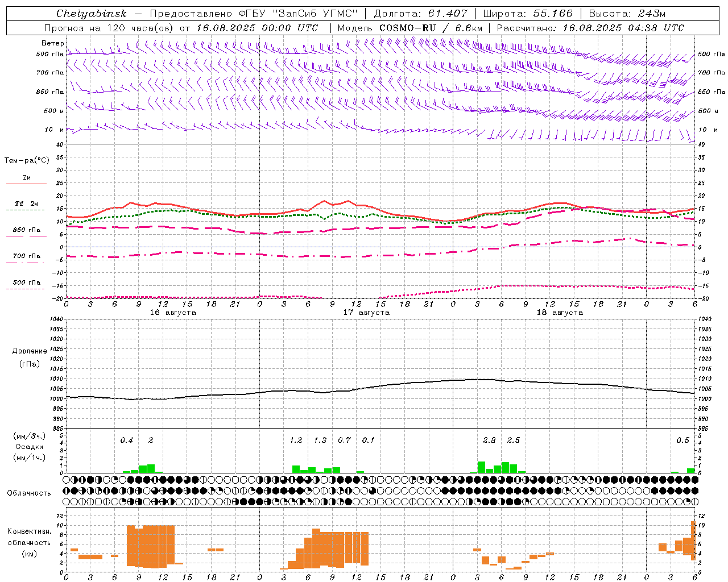Click the green dashed 'Td 2м' legend entry

click(26, 206)
